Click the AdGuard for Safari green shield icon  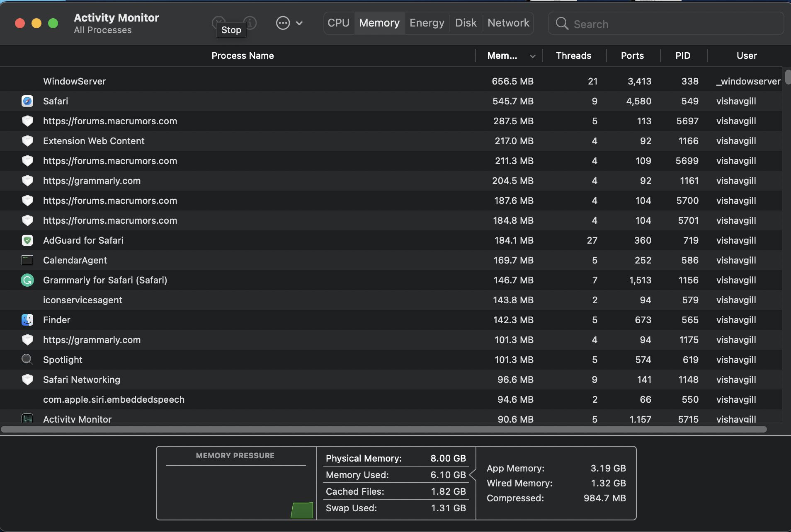point(27,240)
